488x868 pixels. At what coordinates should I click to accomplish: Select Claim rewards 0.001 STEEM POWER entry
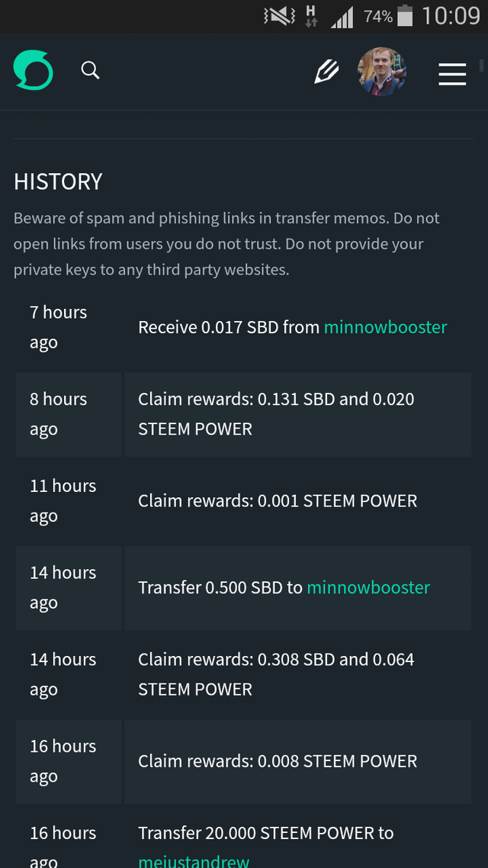278,501
